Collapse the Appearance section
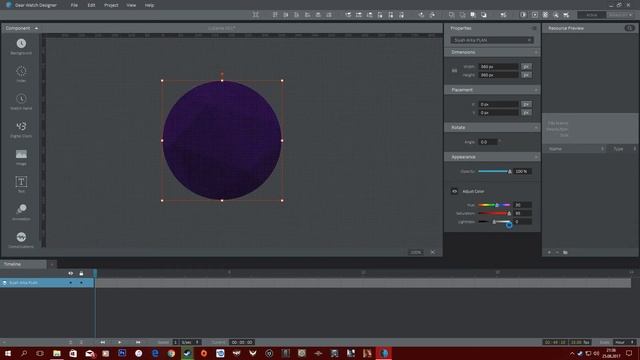 (536, 157)
